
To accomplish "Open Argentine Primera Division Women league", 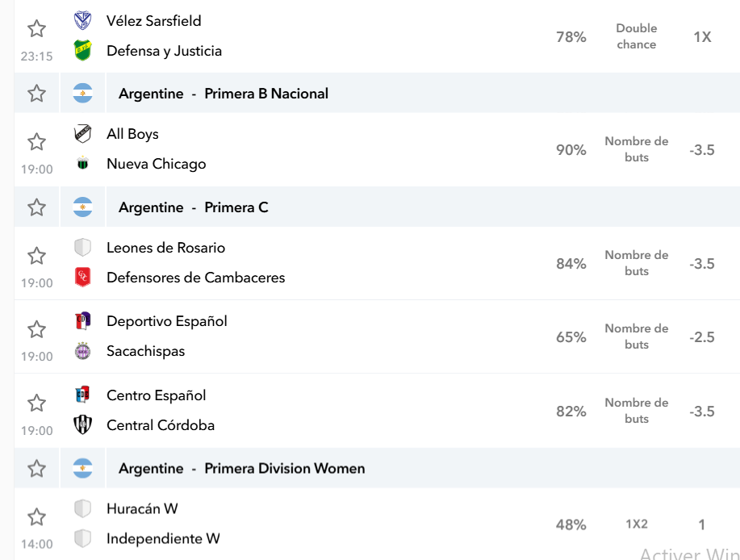I will 241,469.
